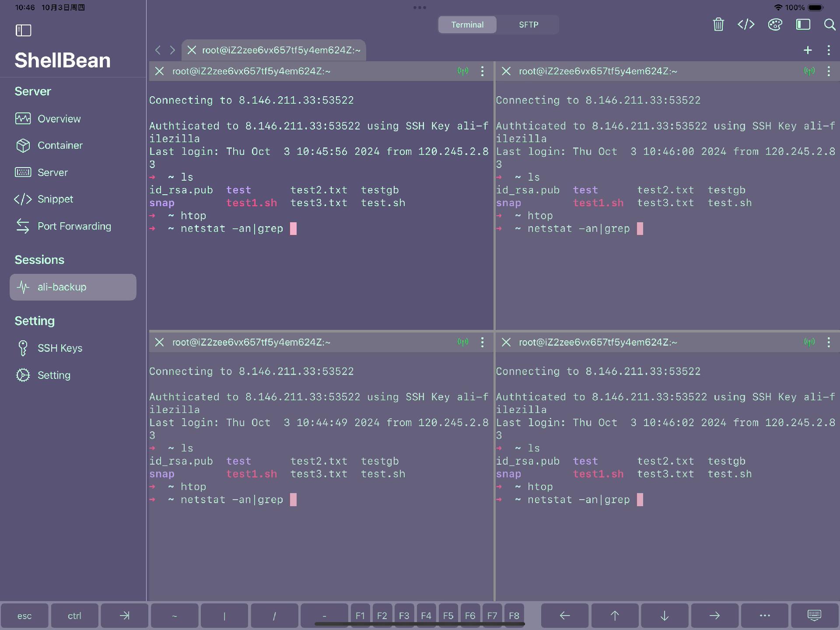Image resolution: width=840 pixels, height=630 pixels.
Task: Click test1.sh in top-left terminal
Action: (252, 203)
